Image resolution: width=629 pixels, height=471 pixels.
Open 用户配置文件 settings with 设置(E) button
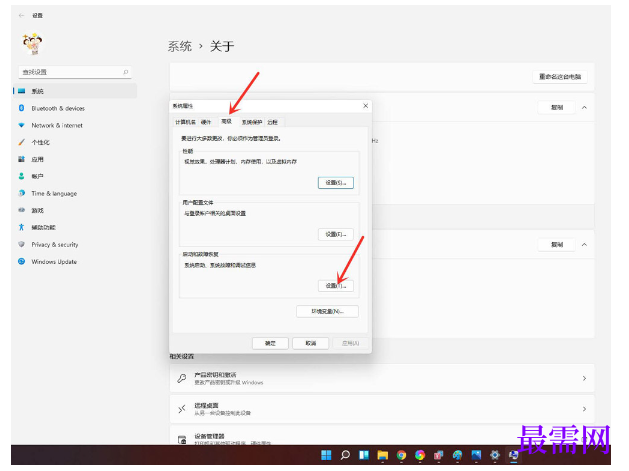click(336, 234)
